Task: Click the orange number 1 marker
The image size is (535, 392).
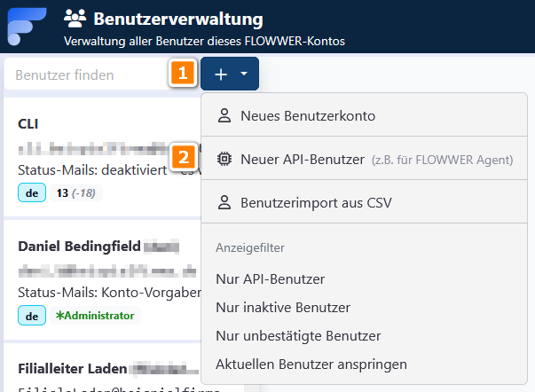Action: (x=183, y=74)
